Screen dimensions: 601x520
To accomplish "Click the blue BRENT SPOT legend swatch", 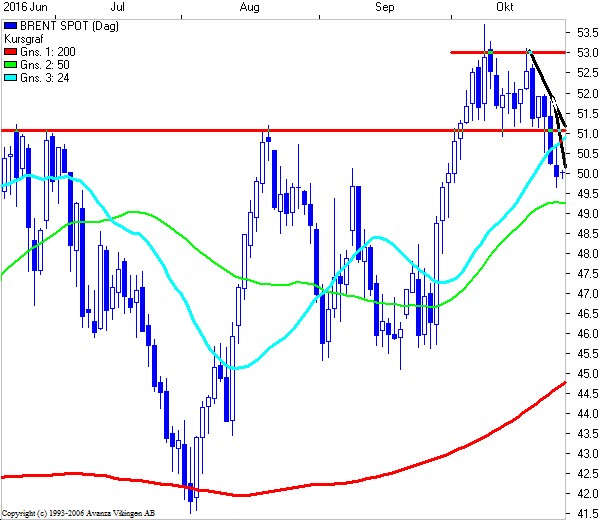I will (x=10, y=26).
